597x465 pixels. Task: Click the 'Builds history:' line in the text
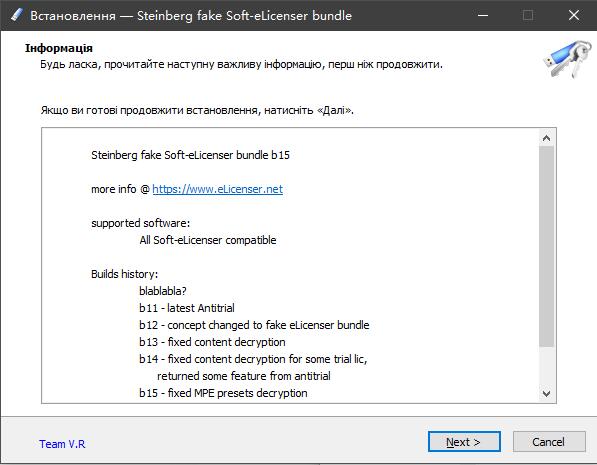pyautogui.click(x=125, y=274)
